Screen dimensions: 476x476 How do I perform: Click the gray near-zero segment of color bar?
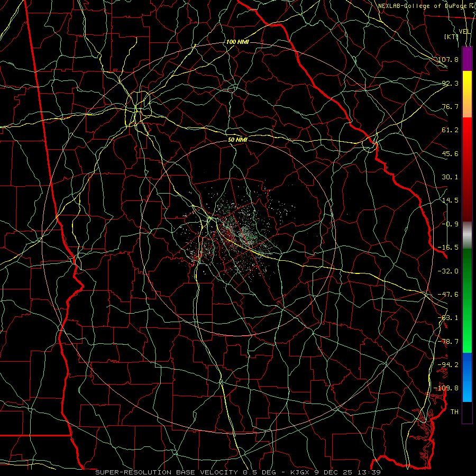coord(467,235)
